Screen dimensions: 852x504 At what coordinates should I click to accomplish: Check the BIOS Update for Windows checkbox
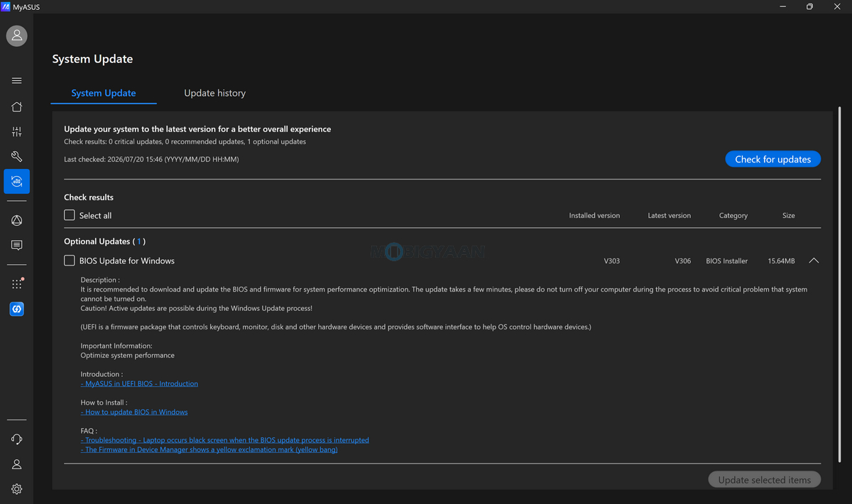70,261
